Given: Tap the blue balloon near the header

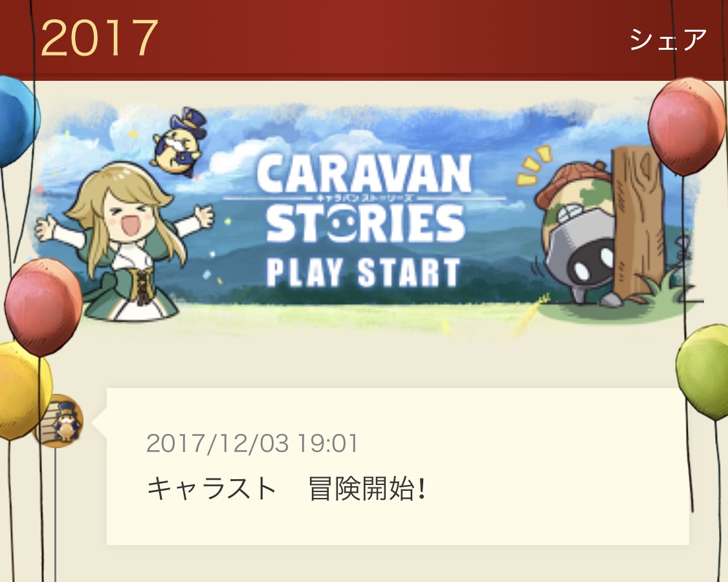Looking at the screenshot, I should tap(17, 122).
